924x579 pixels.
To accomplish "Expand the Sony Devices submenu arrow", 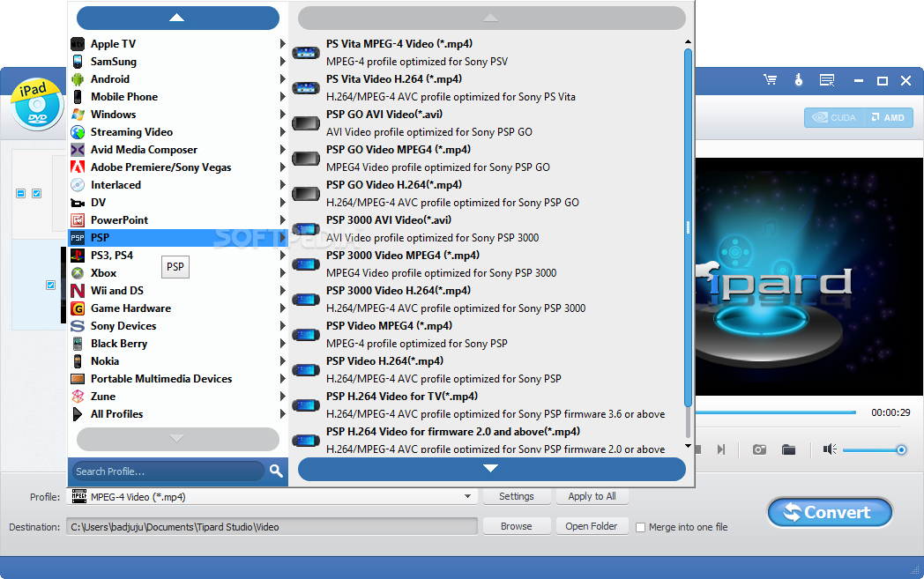I will [x=282, y=326].
